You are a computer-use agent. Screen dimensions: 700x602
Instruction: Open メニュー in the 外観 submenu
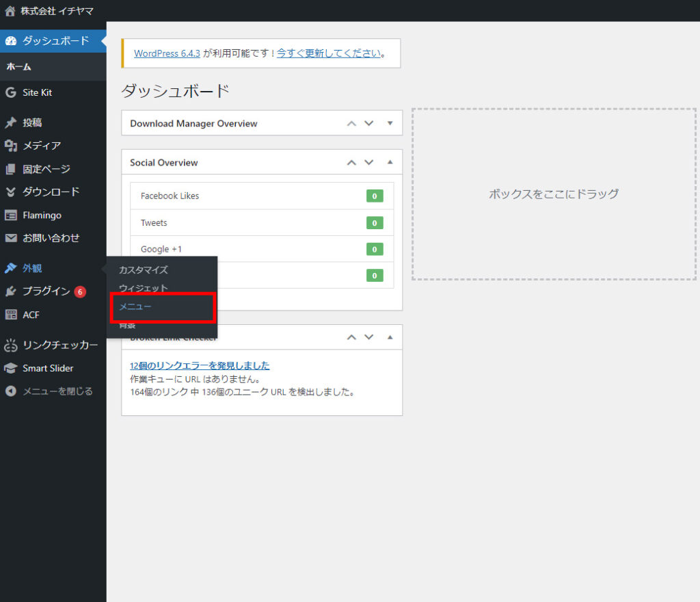pyautogui.click(x=135, y=307)
